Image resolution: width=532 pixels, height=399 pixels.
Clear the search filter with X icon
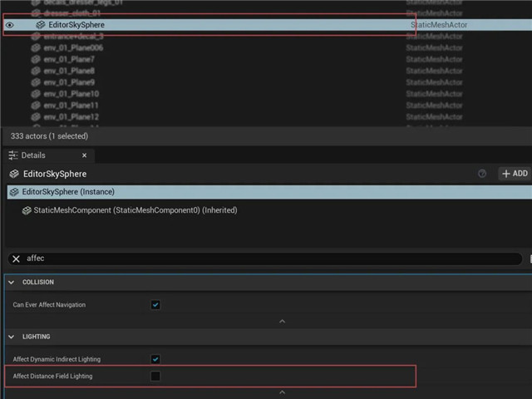click(16, 259)
